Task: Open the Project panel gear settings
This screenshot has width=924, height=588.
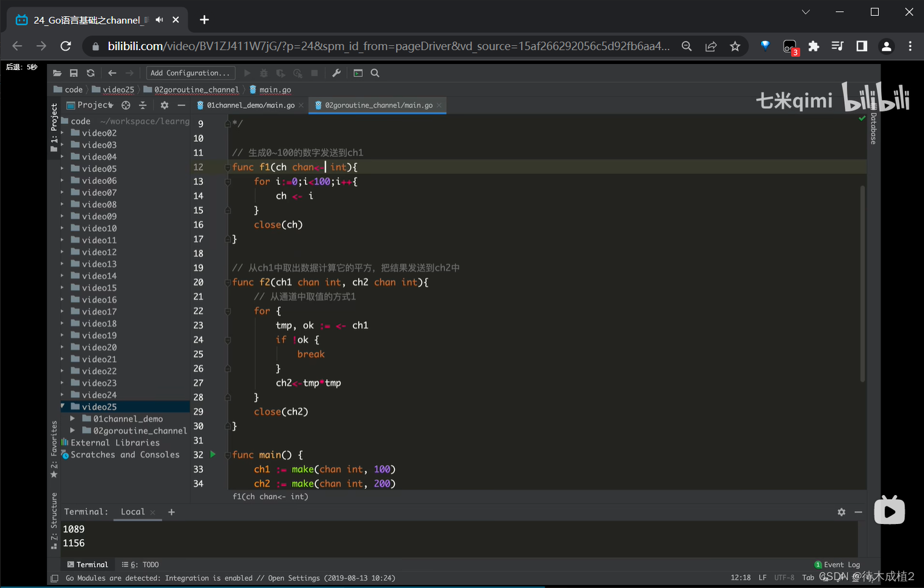Action: pos(164,105)
